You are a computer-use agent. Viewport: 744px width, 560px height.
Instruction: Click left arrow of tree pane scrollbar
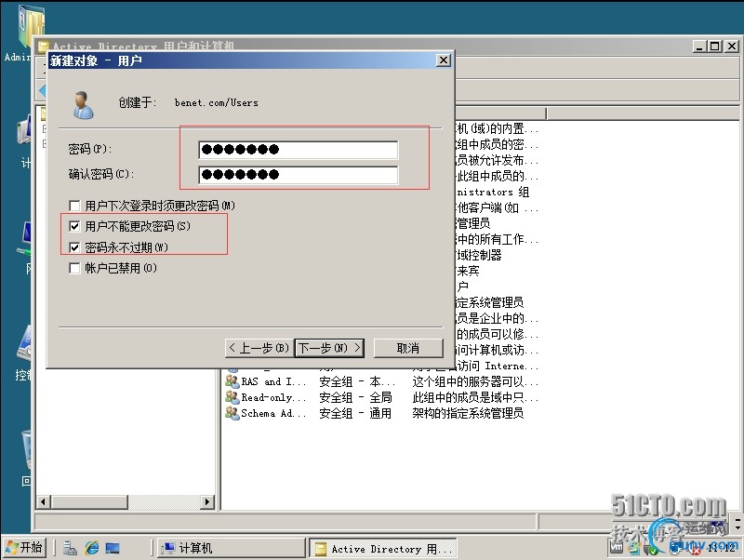pos(43,501)
